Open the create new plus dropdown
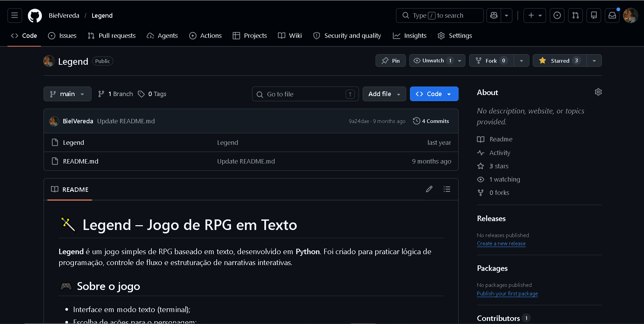The width and height of the screenshot is (644, 324). click(535, 15)
